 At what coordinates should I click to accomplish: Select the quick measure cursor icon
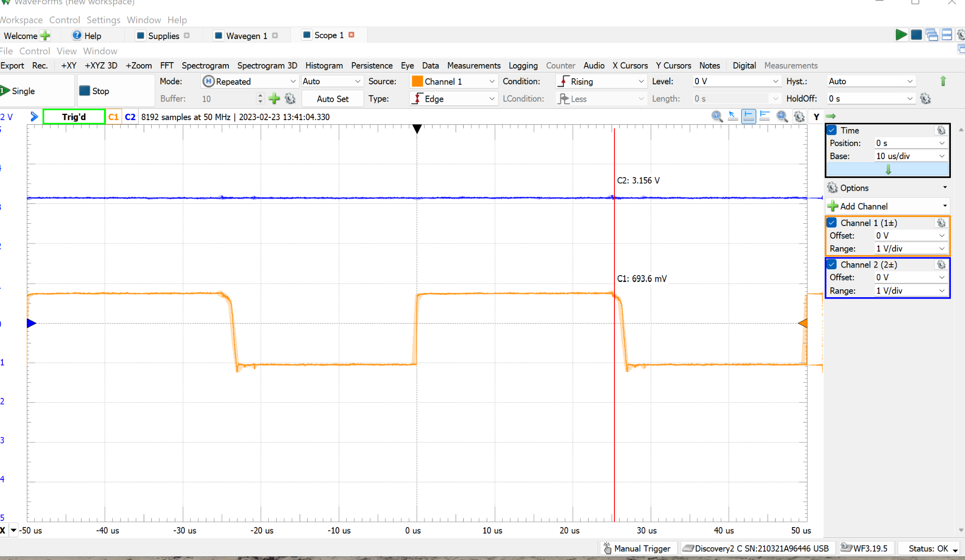pyautogui.click(x=733, y=116)
